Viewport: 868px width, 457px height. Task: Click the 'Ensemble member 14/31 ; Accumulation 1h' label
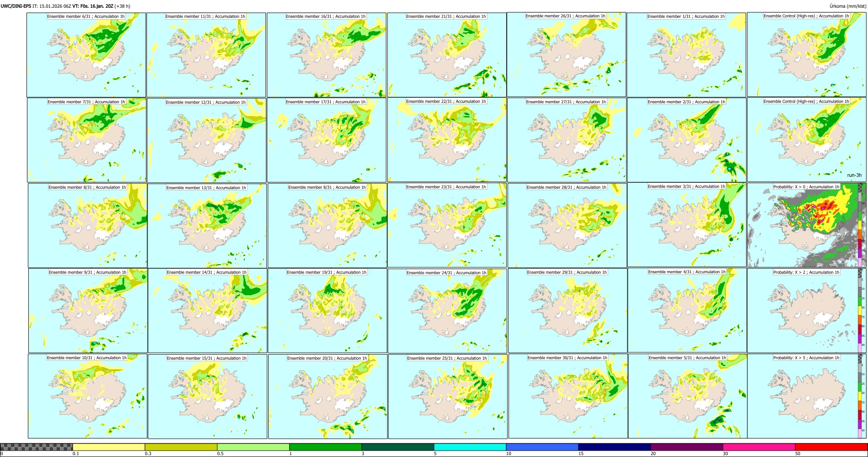206,272
